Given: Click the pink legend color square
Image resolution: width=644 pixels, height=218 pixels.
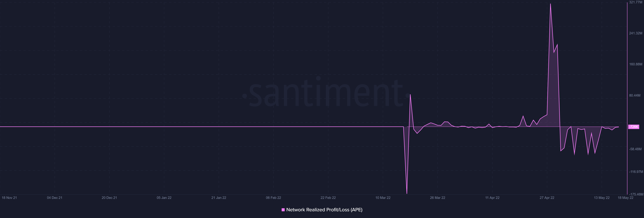Looking at the screenshot, I should pyautogui.click(x=283, y=210).
